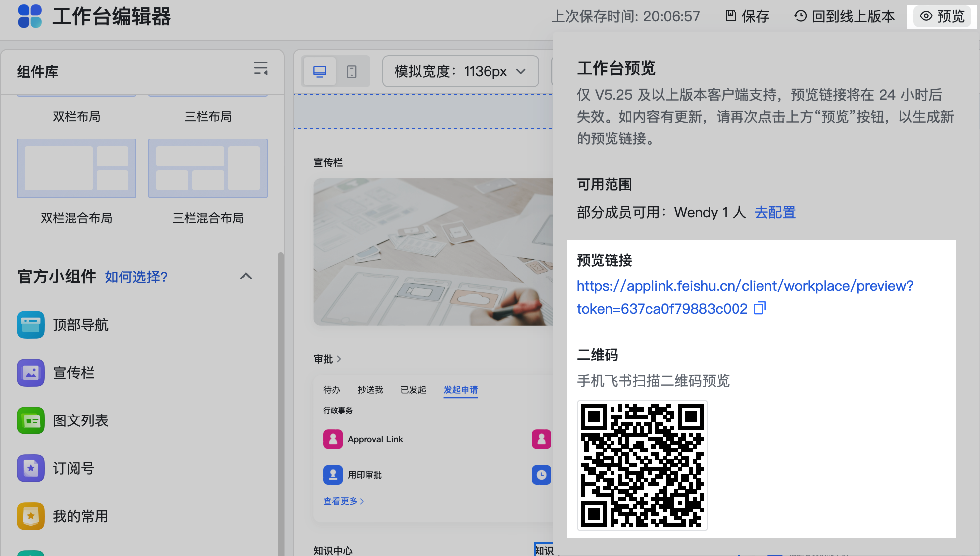Screen dimensions: 980x556
Task: Click the 宣传栏 banner image
Action: click(x=433, y=252)
